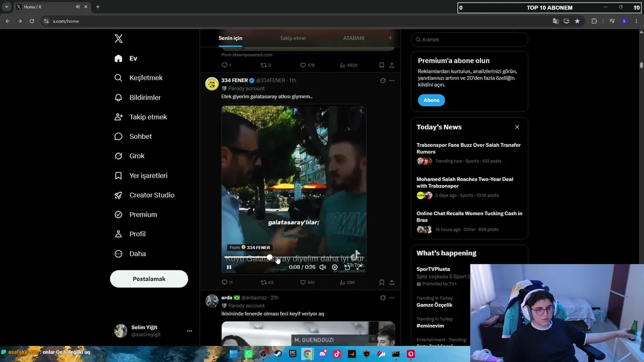Open video settings gear
The image size is (644, 362).
pyautogui.click(x=335, y=267)
